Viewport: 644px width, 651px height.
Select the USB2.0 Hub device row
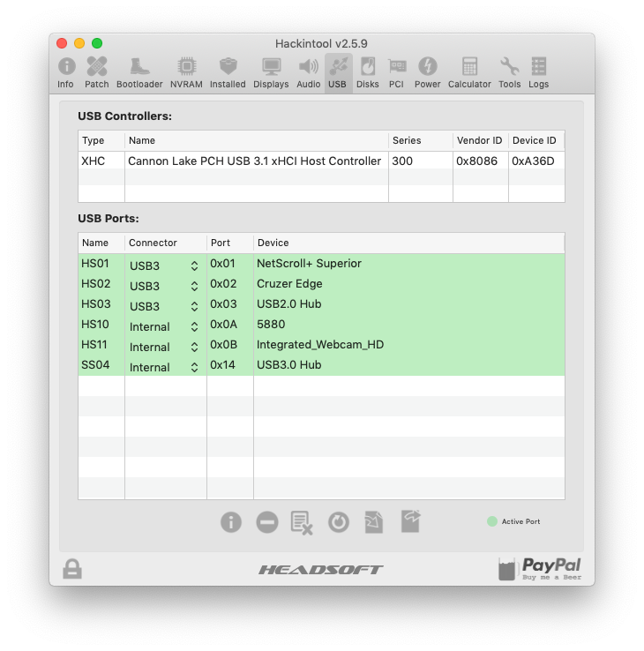(321, 304)
